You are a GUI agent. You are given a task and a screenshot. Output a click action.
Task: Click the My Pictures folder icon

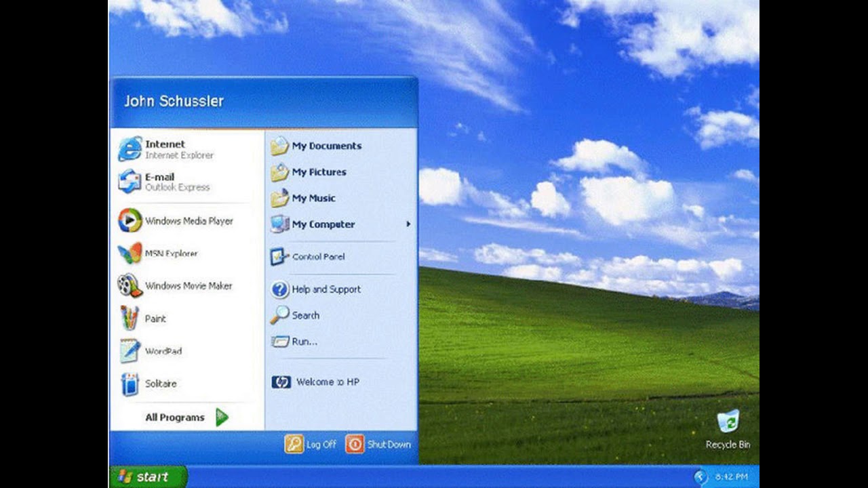(280, 172)
